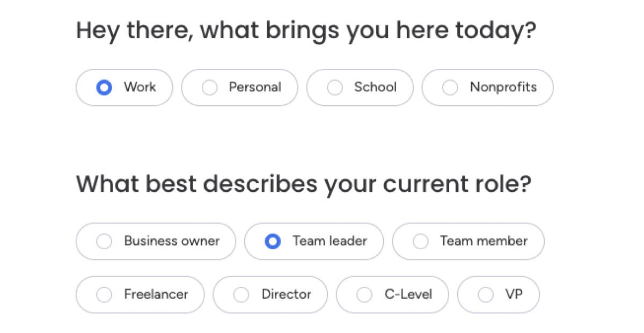The height and width of the screenshot is (333, 644).
Task: Select the Work radio circle
Action: coord(104,88)
